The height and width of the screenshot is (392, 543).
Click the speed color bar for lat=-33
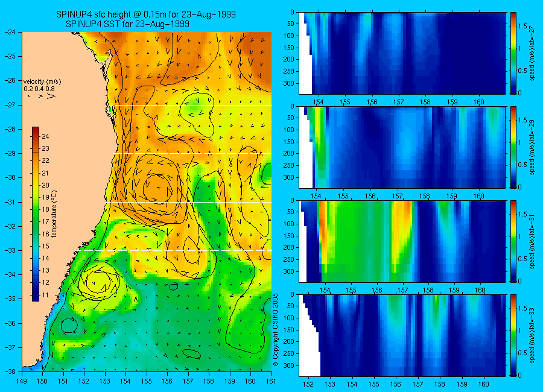[x=513, y=335]
